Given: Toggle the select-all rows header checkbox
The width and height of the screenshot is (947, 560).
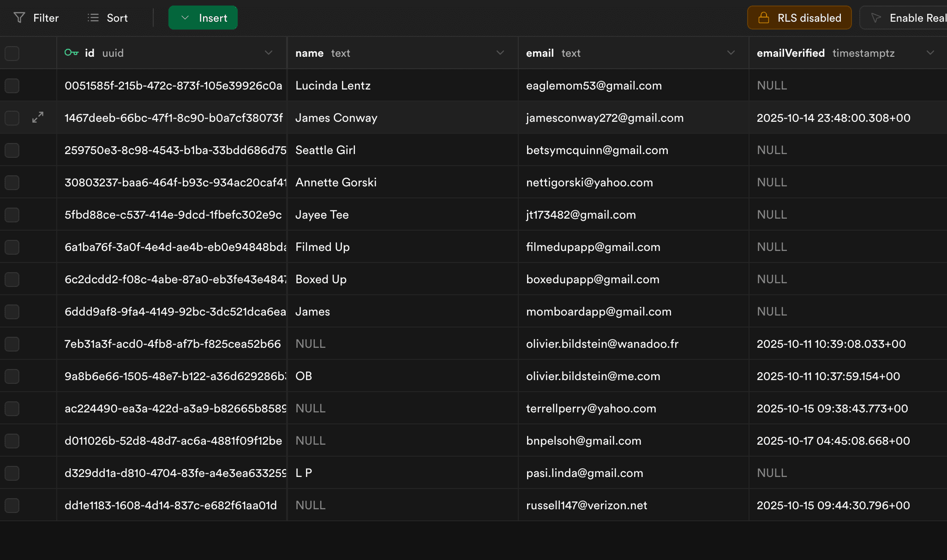Looking at the screenshot, I should point(12,53).
